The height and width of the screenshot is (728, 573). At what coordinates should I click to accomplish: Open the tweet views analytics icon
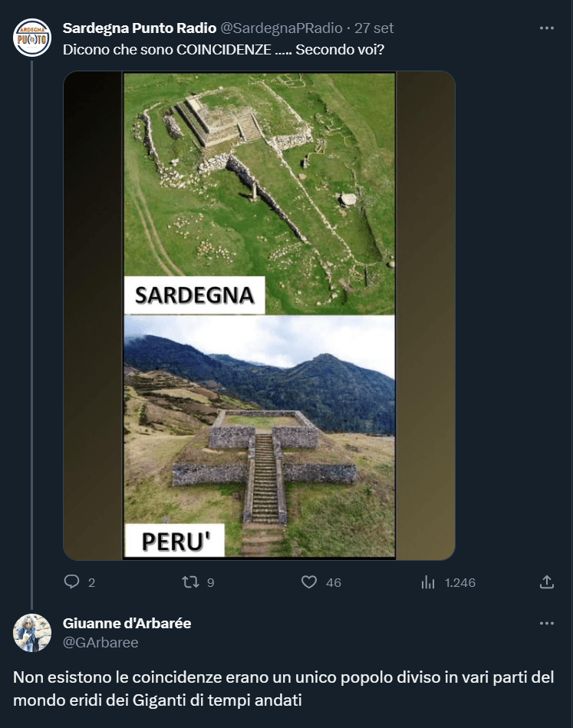coord(428,582)
